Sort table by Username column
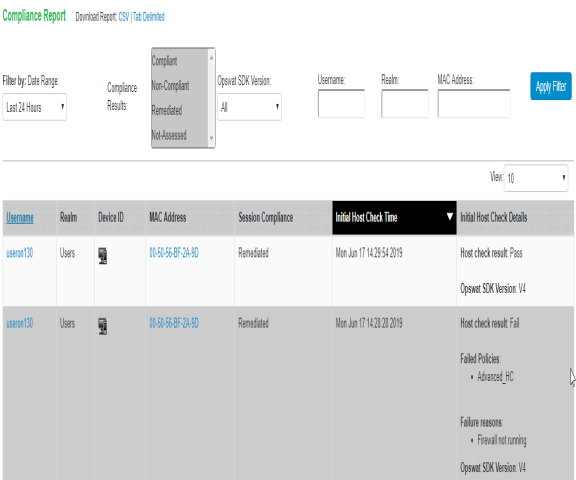576x480 pixels. [20, 217]
